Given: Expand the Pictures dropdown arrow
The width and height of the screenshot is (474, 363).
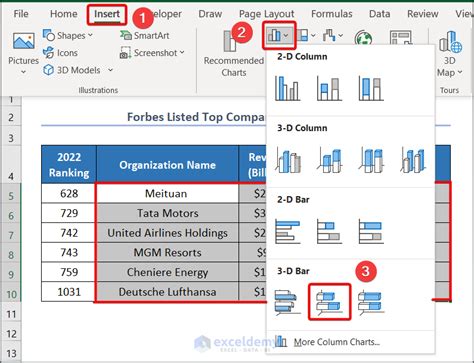Looking at the screenshot, I should 23,72.
